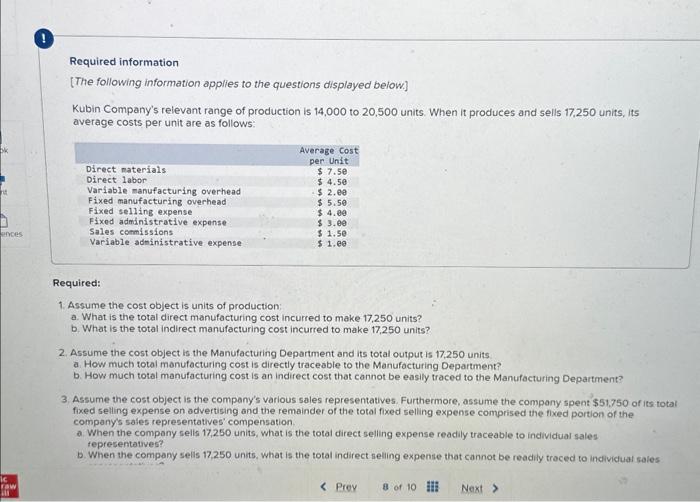The height and width of the screenshot is (502, 700).
Task: Click the right chevron beside Next
Action: tap(495, 488)
